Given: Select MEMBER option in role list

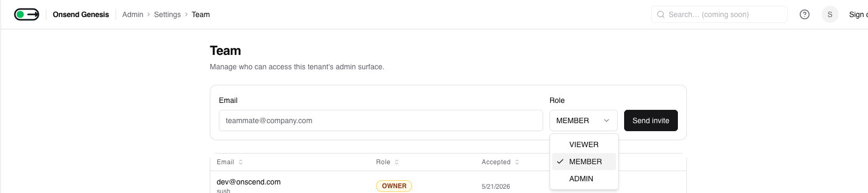Looking at the screenshot, I should point(584,162).
